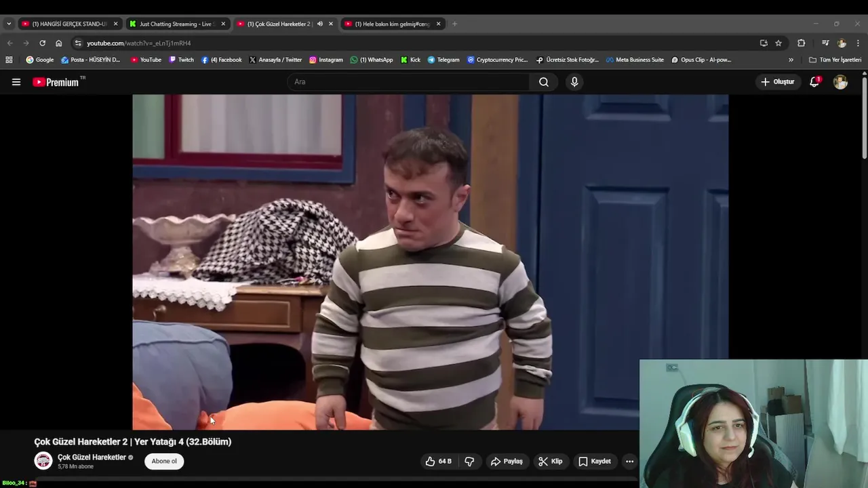Click the video player frame
The height and width of the screenshot is (488, 868).
tap(430, 262)
